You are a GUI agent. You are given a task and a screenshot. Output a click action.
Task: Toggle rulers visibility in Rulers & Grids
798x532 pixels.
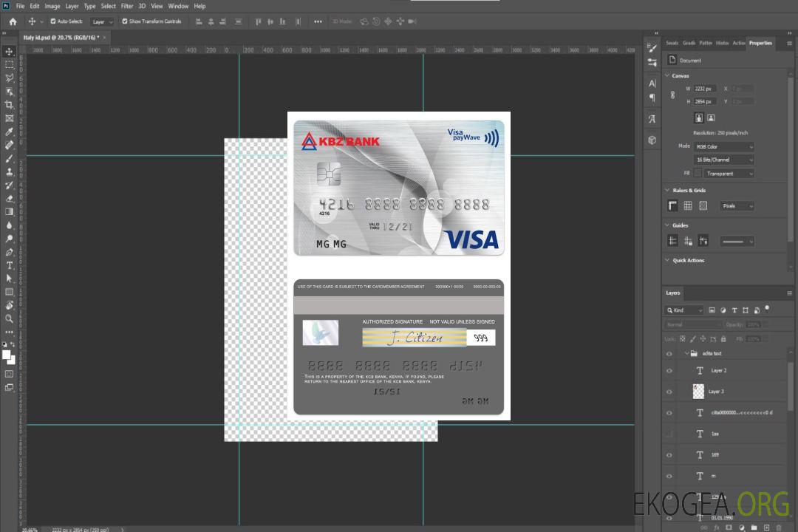coord(673,205)
